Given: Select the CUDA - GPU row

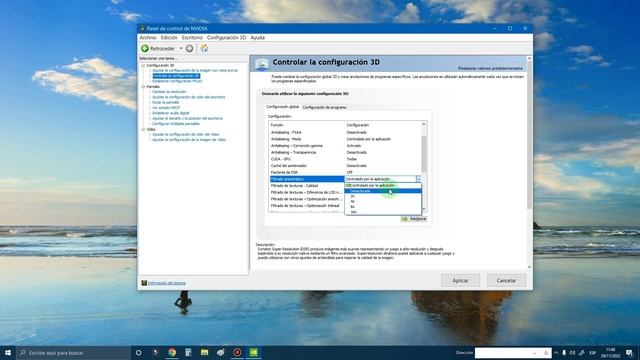Looking at the screenshot, I should coord(345,159).
